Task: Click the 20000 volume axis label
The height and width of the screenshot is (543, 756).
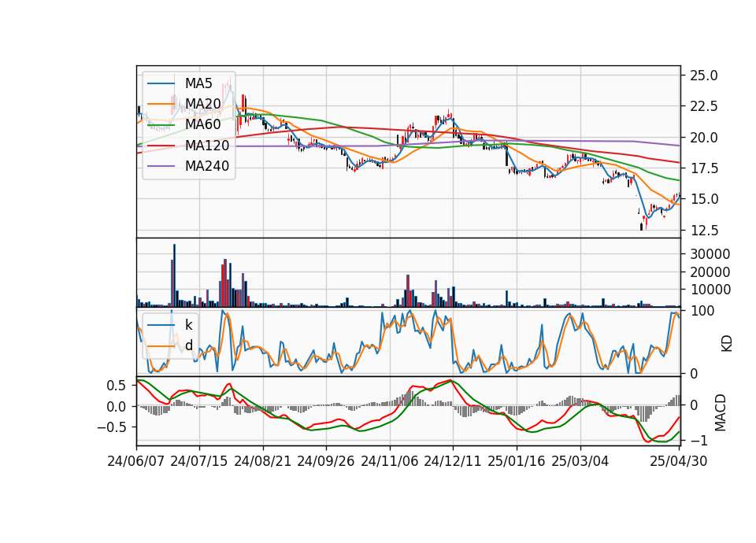Action: 710,272
